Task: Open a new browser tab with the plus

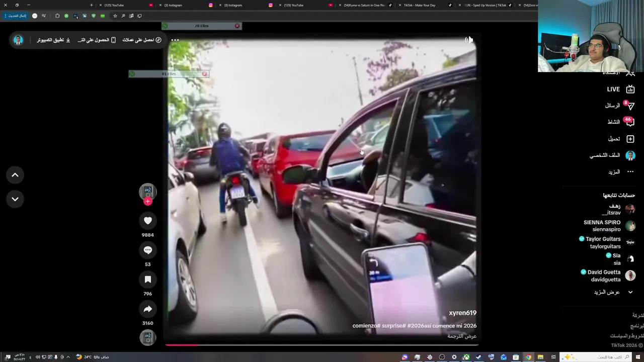Action: [92, 5]
